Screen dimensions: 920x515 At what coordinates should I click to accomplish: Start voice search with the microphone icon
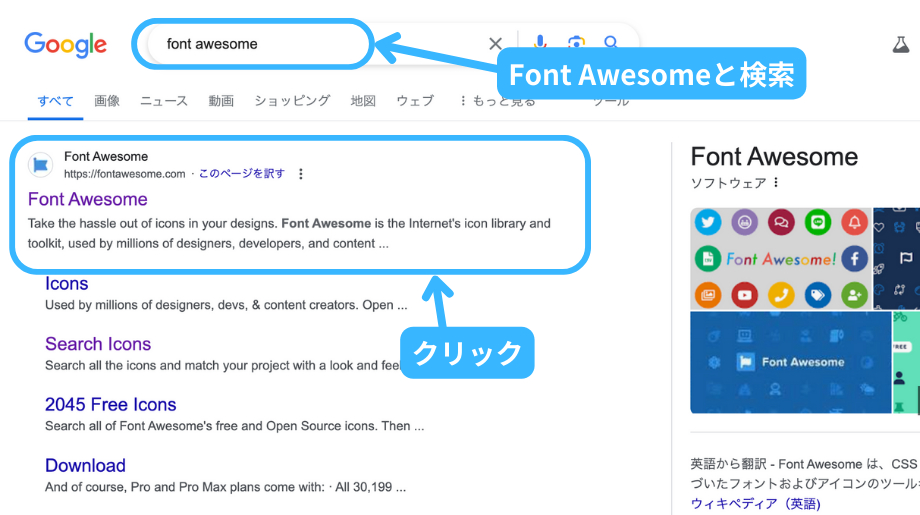[x=540, y=42]
